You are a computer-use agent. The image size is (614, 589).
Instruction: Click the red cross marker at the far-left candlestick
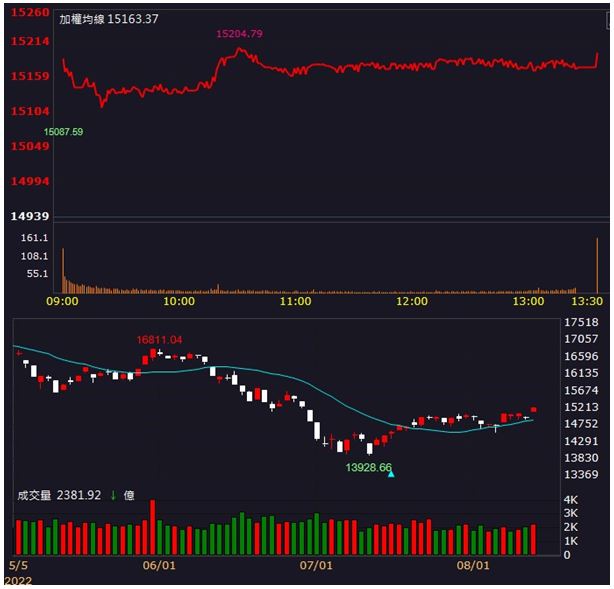(x=17, y=352)
